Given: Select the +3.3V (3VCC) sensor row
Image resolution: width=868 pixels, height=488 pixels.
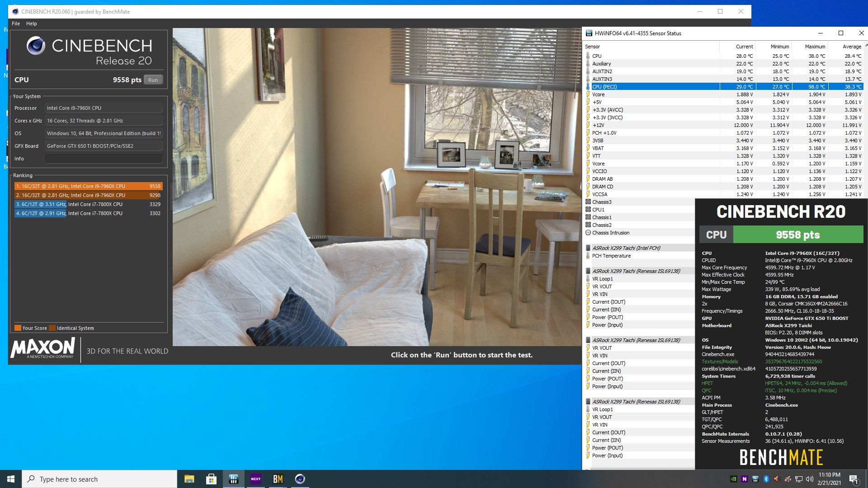Looking at the screenshot, I should click(x=723, y=117).
